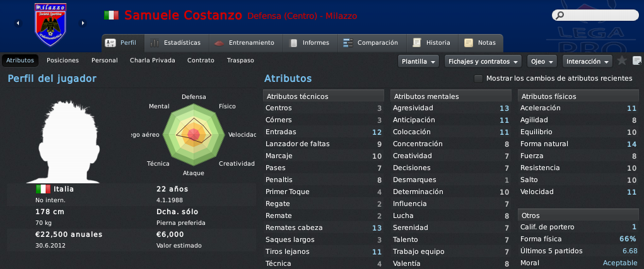Open the Contrato section
The image size is (644, 269).
(201, 60)
